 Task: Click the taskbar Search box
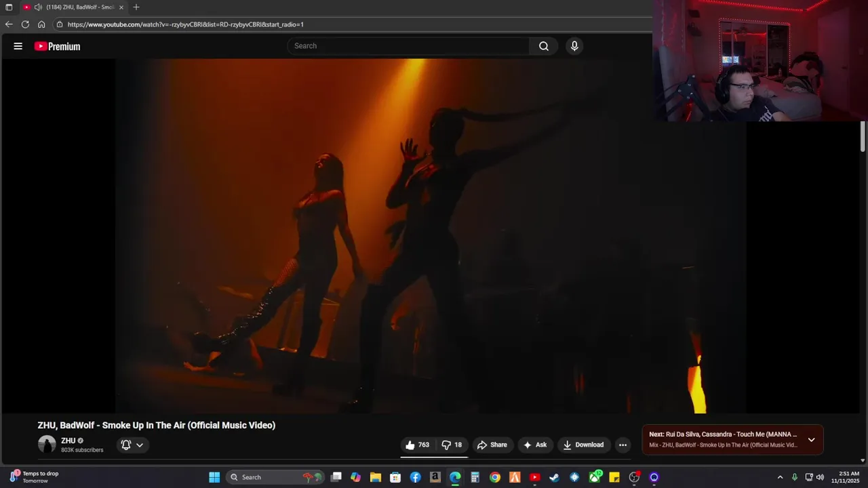coord(275,477)
